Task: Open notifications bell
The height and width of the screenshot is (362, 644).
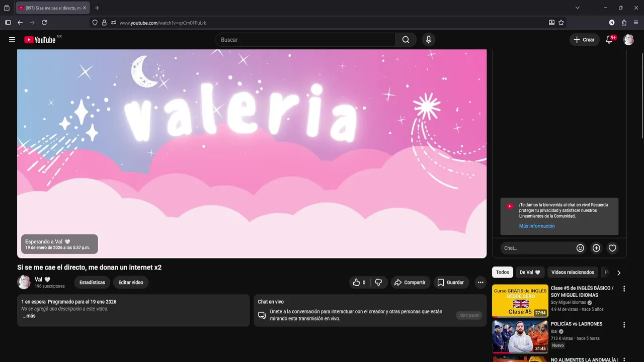Action: click(609, 40)
